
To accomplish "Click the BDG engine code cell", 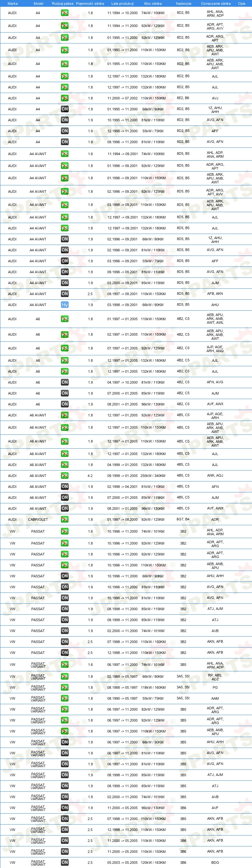I will (x=215, y=863).
